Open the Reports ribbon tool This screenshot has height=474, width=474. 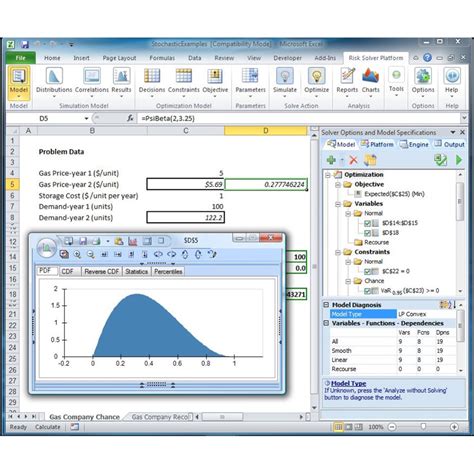click(347, 83)
